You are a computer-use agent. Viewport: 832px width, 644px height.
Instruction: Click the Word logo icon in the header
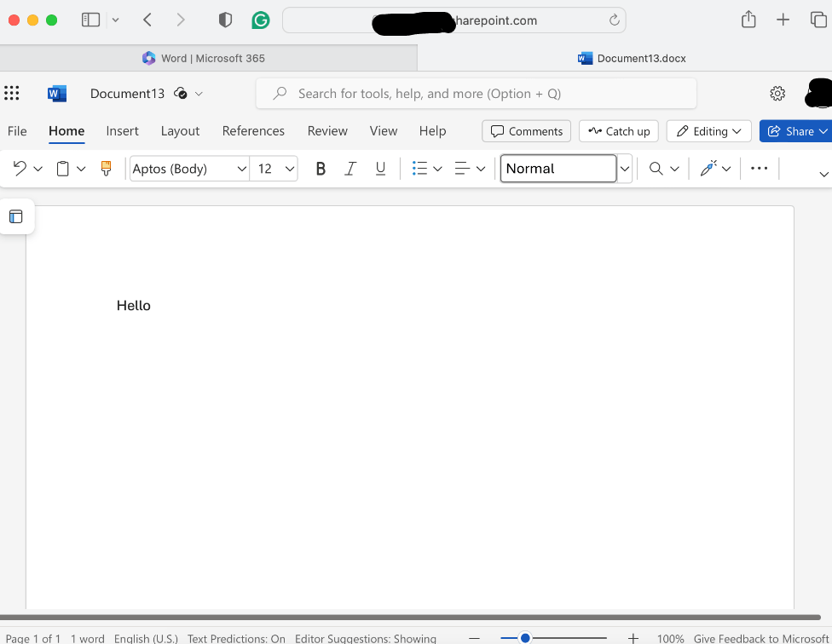(57, 94)
